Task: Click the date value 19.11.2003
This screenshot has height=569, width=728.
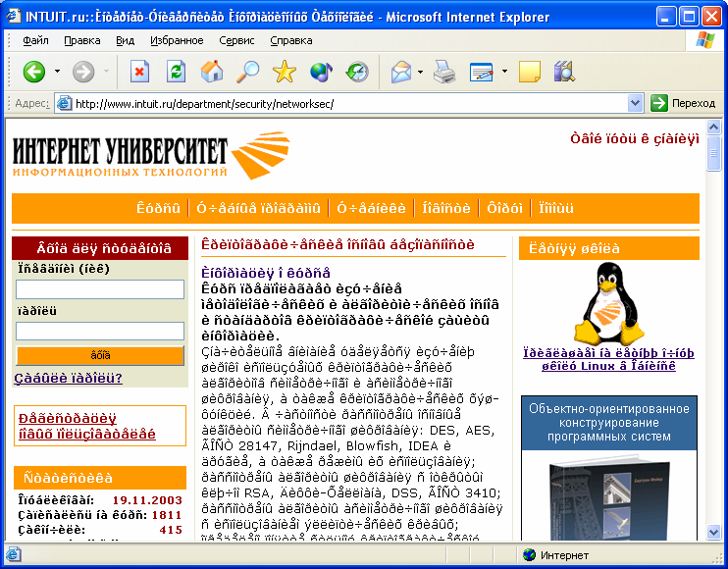Action: (147, 500)
